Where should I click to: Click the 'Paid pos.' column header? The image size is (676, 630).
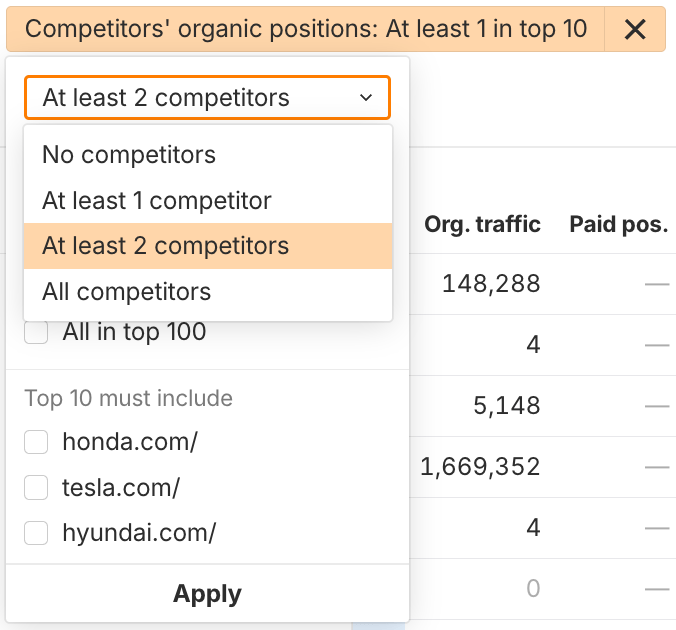click(618, 225)
